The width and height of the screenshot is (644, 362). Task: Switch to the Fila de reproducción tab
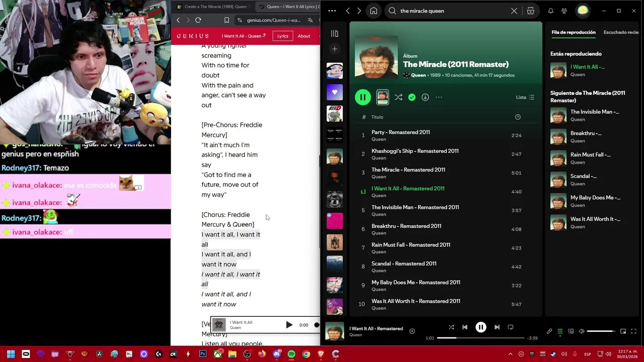point(574,32)
